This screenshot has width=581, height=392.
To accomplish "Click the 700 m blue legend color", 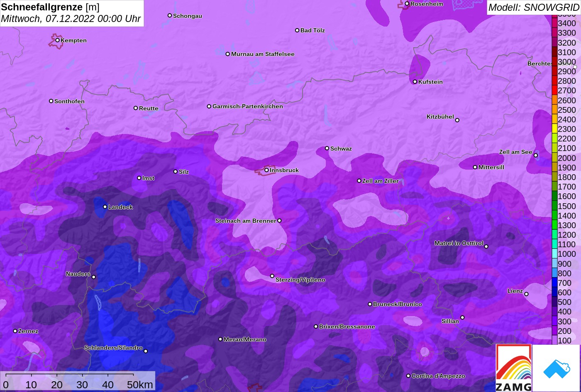I will [554, 282].
